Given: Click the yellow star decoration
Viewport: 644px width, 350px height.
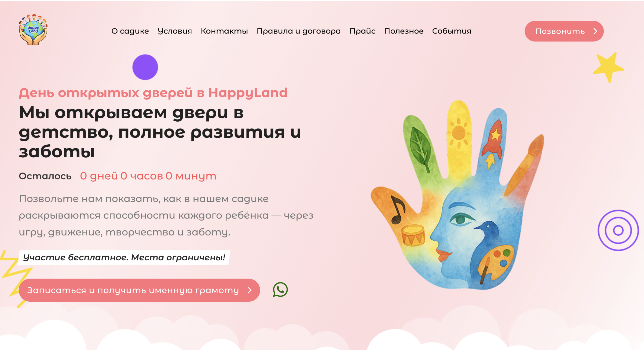Looking at the screenshot, I should tap(608, 67).
